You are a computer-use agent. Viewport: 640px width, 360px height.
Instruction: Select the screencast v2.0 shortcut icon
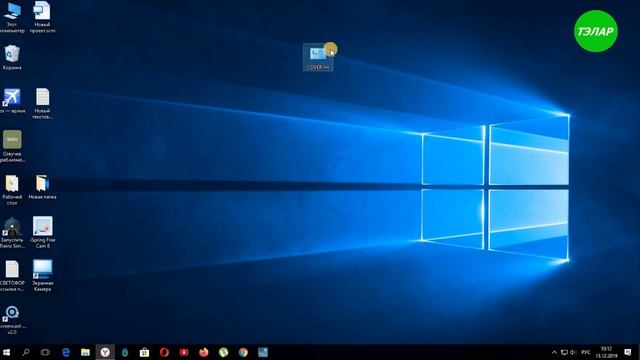tap(12, 320)
